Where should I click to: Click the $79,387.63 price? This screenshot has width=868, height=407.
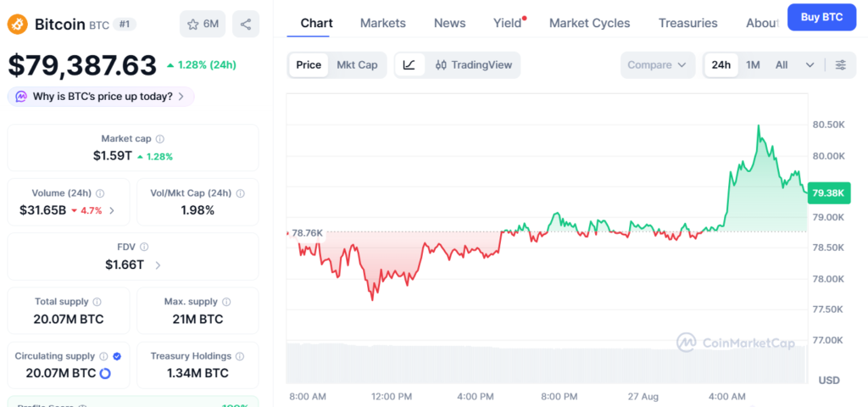82,65
